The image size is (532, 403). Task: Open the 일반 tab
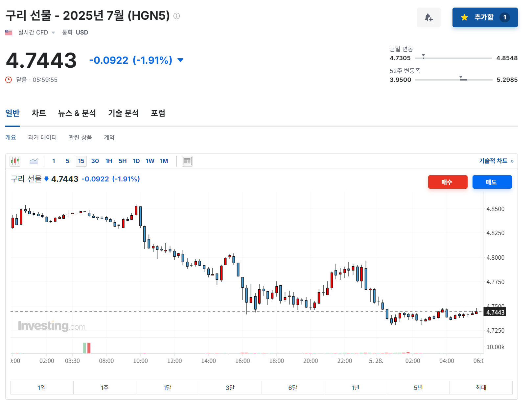12,113
